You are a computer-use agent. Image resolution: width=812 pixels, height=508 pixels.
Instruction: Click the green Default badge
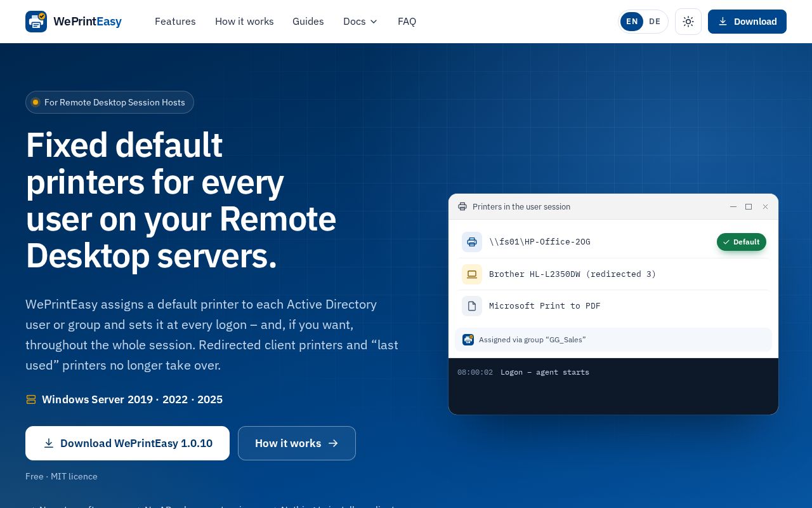pyautogui.click(x=742, y=242)
